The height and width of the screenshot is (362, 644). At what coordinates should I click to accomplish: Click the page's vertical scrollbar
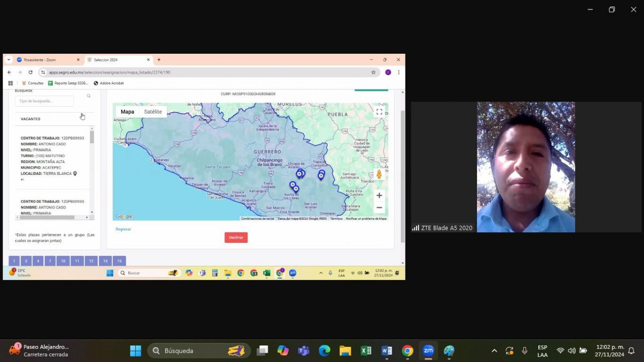pos(402,176)
